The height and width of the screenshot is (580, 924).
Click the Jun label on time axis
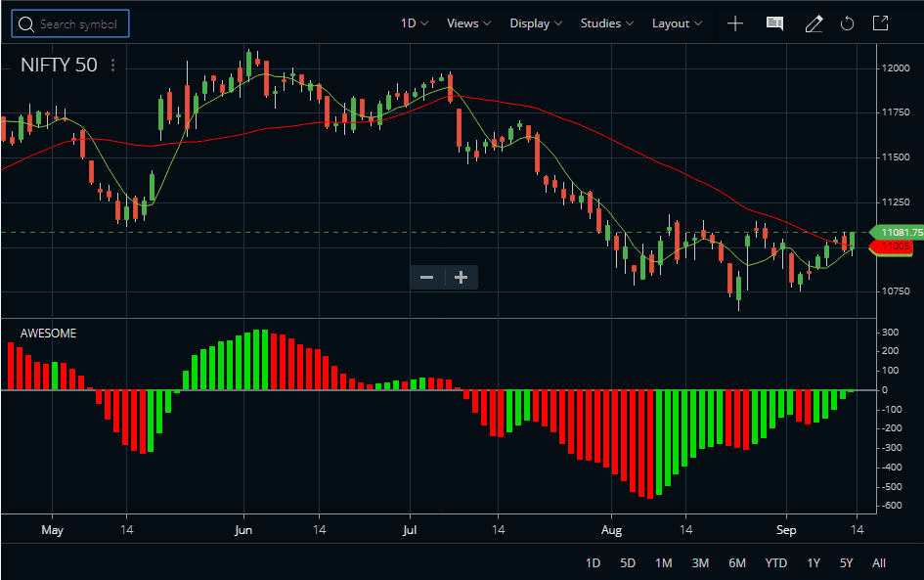click(243, 530)
